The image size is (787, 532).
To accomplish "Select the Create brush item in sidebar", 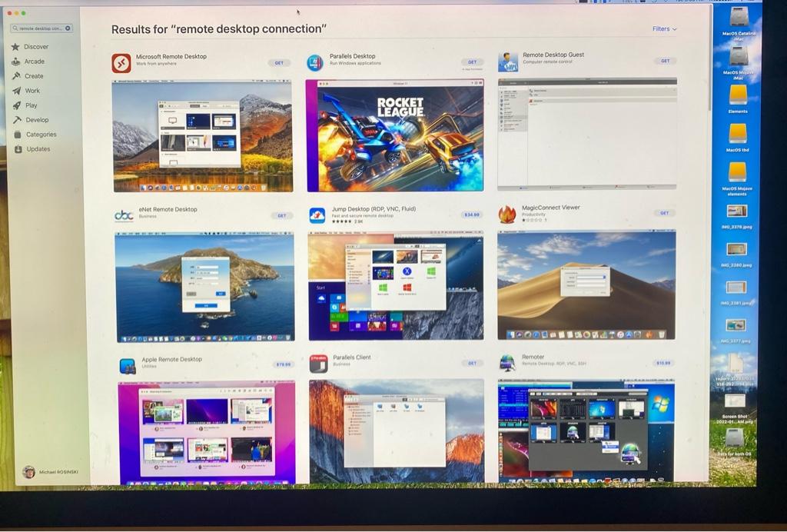I will pos(28,76).
